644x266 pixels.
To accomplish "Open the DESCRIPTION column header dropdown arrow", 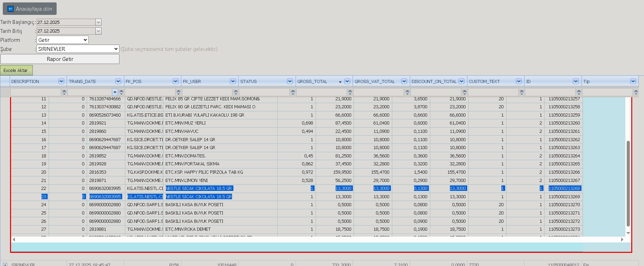I will 61,81.
